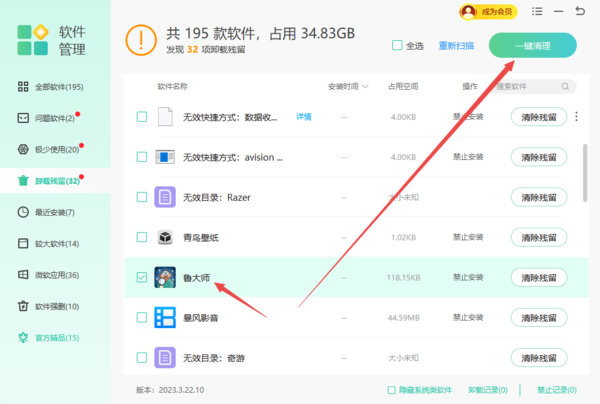Enable 隐藏系统类软件 checkbox
Viewport: 600px width, 404px height.
point(391,389)
